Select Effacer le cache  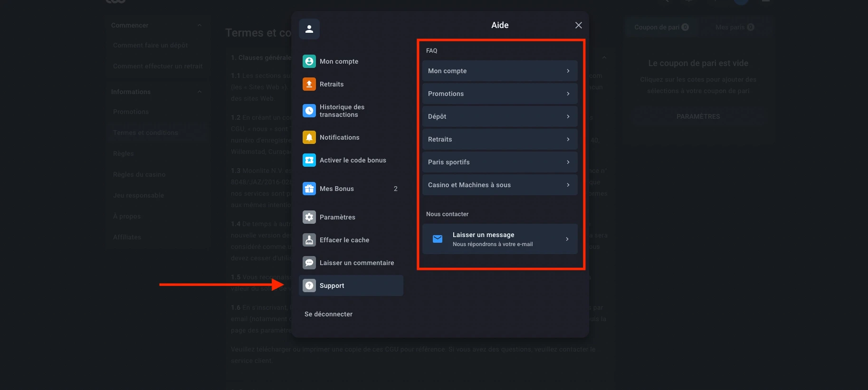[x=351, y=240]
